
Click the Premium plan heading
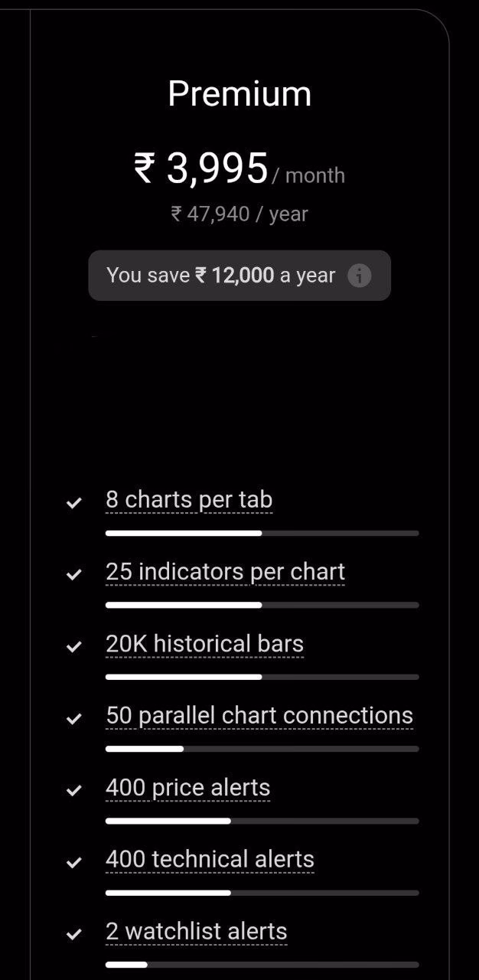click(x=239, y=94)
